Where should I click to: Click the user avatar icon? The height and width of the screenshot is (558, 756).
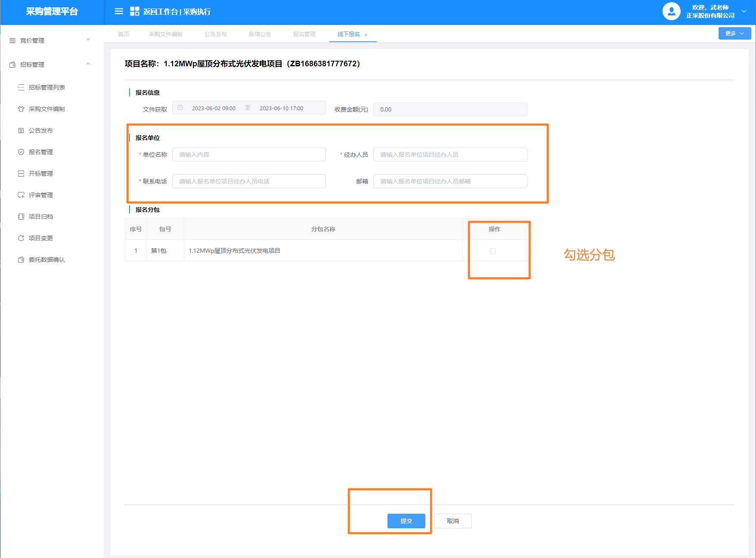click(671, 12)
